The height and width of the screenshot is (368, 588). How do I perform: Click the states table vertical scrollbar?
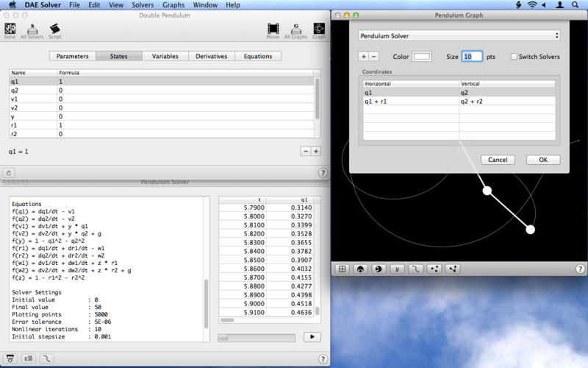(x=318, y=99)
